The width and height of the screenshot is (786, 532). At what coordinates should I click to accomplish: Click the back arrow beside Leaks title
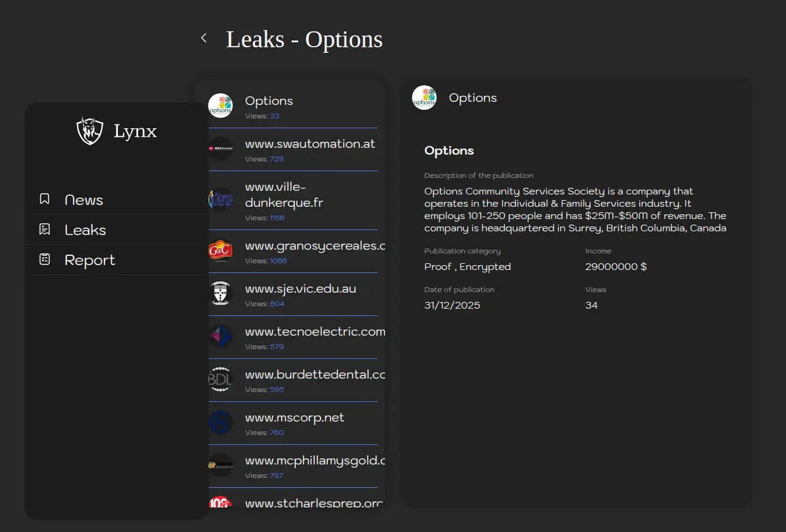pyautogui.click(x=204, y=38)
